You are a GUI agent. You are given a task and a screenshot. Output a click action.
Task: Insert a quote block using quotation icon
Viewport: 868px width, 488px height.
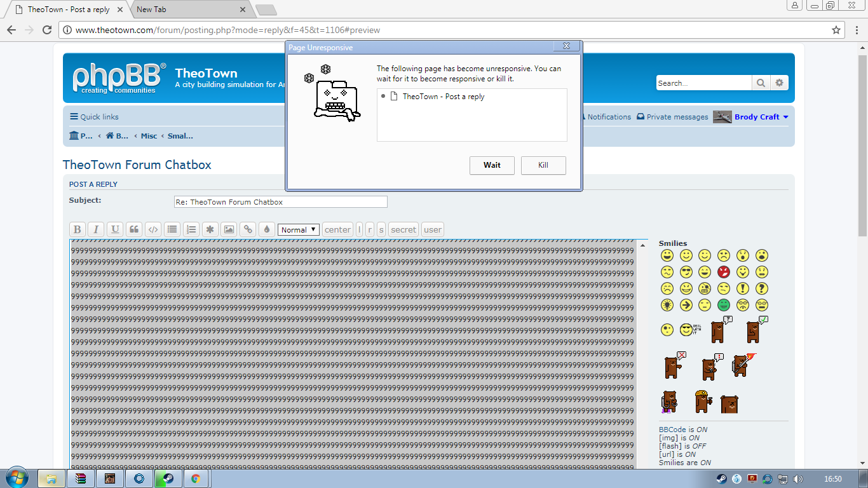134,229
